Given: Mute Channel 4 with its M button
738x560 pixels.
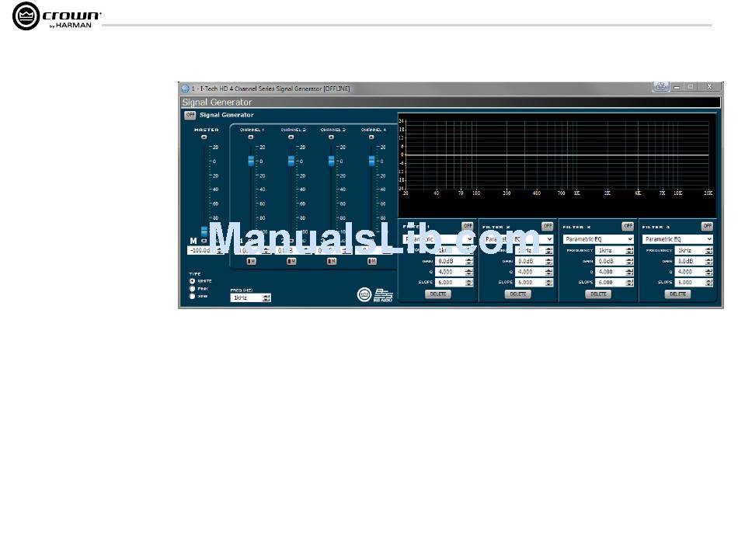Looking at the screenshot, I should (x=372, y=261).
